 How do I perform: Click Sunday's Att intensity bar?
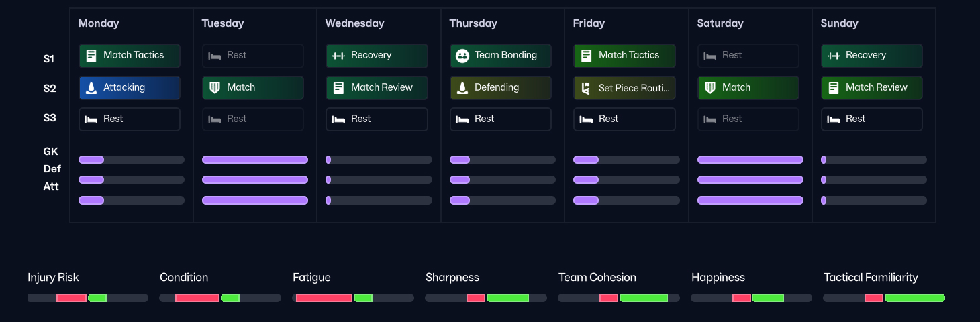(x=873, y=200)
